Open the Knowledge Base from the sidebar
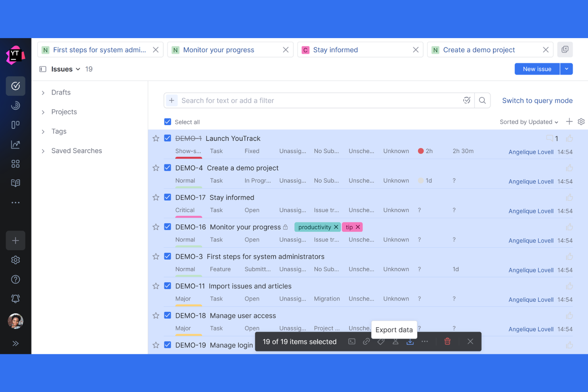This screenshot has width=588, height=392. click(x=15, y=183)
